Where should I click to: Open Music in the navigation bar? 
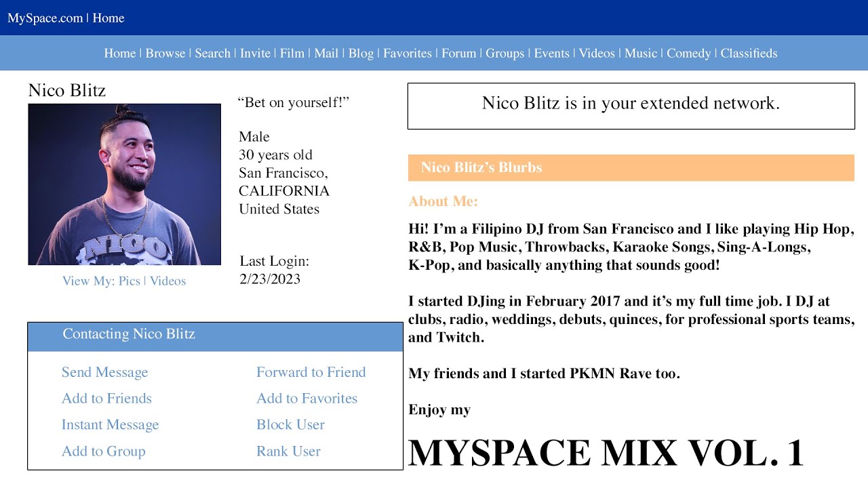click(641, 54)
